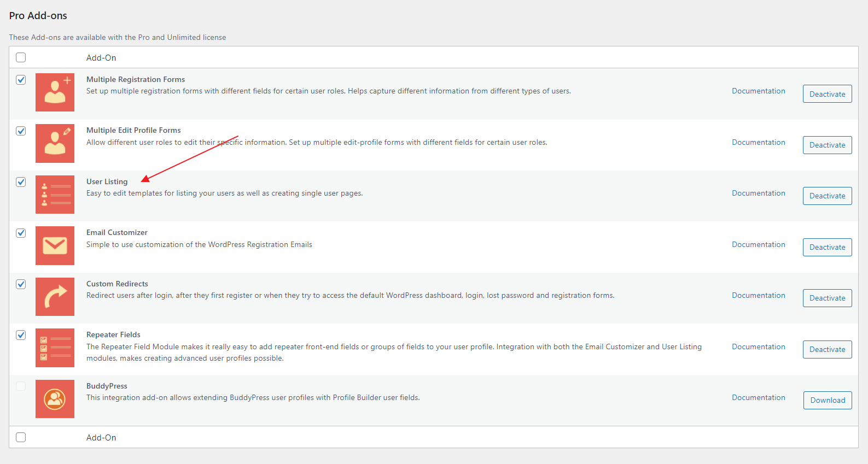Image resolution: width=868 pixels, height=464 pixels.
Task: Click the Multiple Registration Forms title
Action: click(x=136, y=79)
